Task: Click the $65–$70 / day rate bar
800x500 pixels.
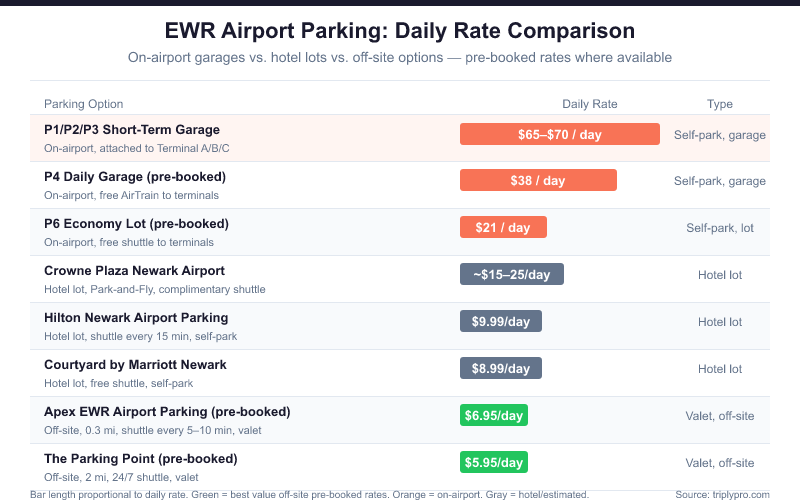Action: tap(559, 134)
